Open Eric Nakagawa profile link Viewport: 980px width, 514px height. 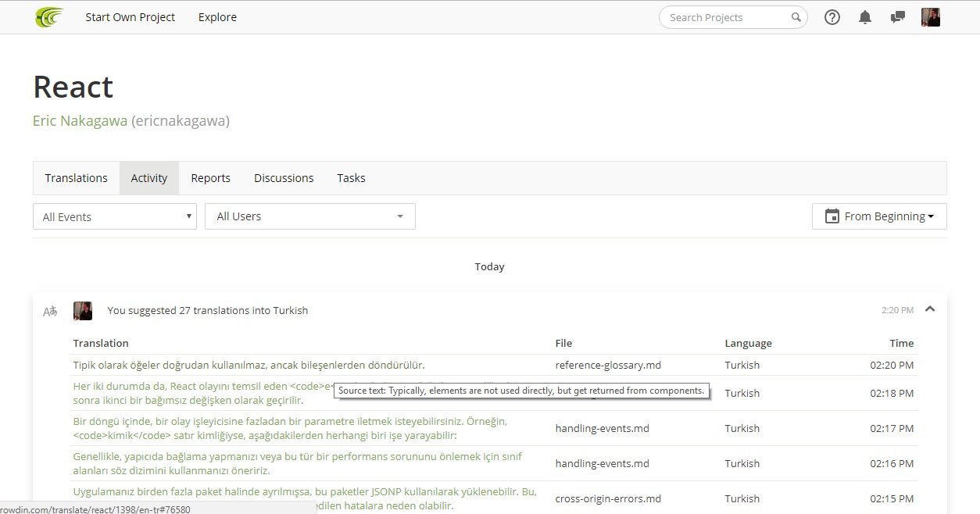tap(80, 121)
